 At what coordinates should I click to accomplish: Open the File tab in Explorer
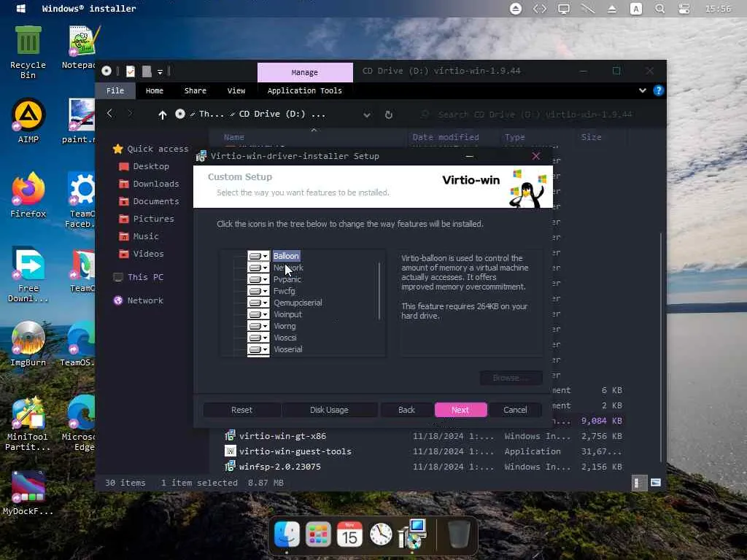tap(115, 90)
